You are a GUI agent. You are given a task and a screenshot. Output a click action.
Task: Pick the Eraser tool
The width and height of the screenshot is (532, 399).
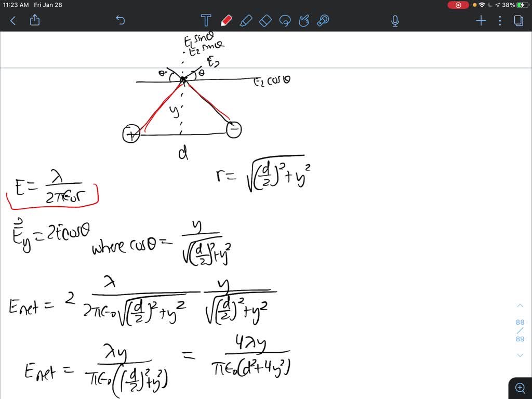tap(265, 20)
